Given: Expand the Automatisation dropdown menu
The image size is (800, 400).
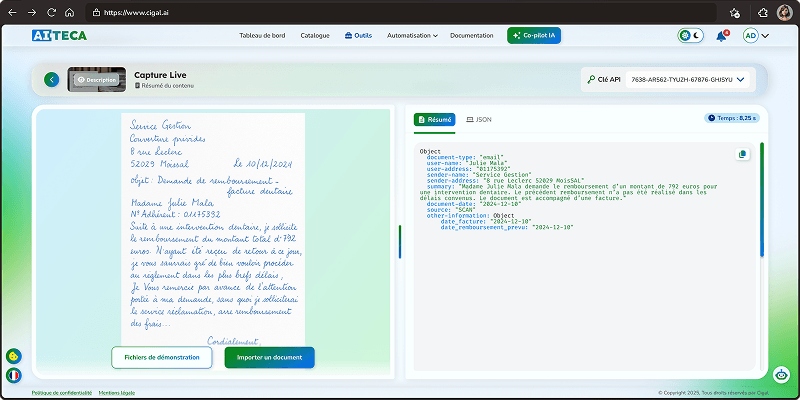Looking at the screenshot, I should tap(412, 36).
